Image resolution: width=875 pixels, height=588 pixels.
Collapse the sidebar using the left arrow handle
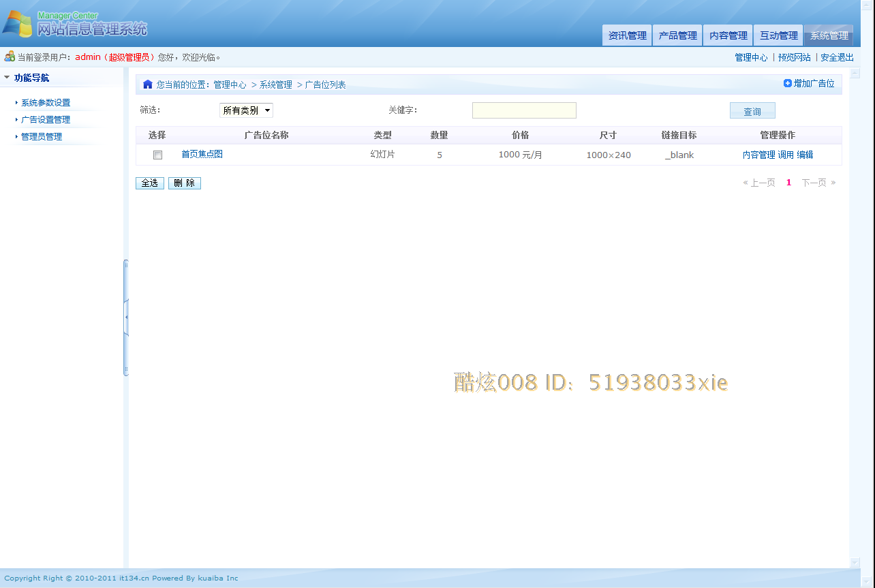tap(125, 315)
